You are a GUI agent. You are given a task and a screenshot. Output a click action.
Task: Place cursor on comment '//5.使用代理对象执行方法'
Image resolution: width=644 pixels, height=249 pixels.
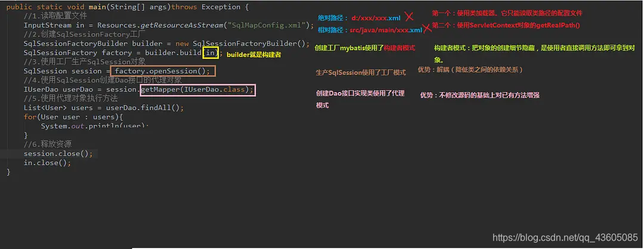point(70,99)
